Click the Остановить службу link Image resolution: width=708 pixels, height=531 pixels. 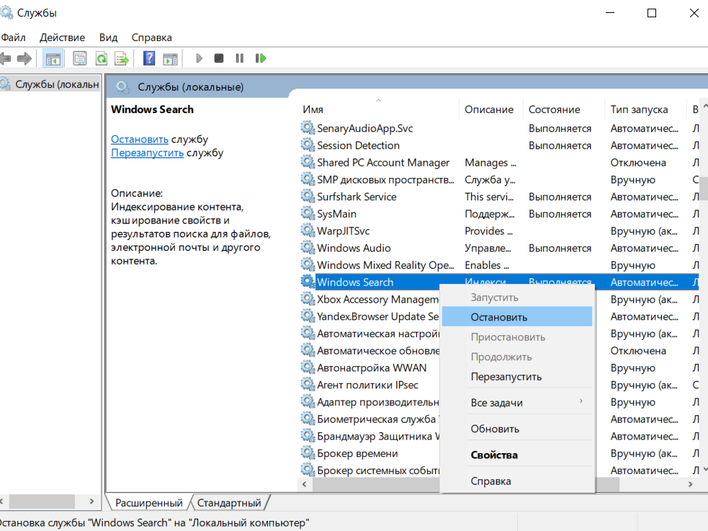click(x=139, y=139)
